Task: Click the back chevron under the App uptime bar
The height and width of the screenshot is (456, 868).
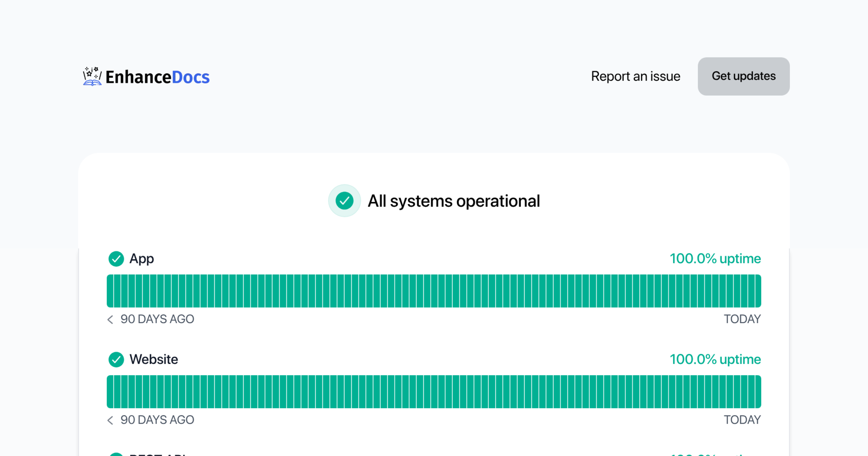Action: coord(110,320)
